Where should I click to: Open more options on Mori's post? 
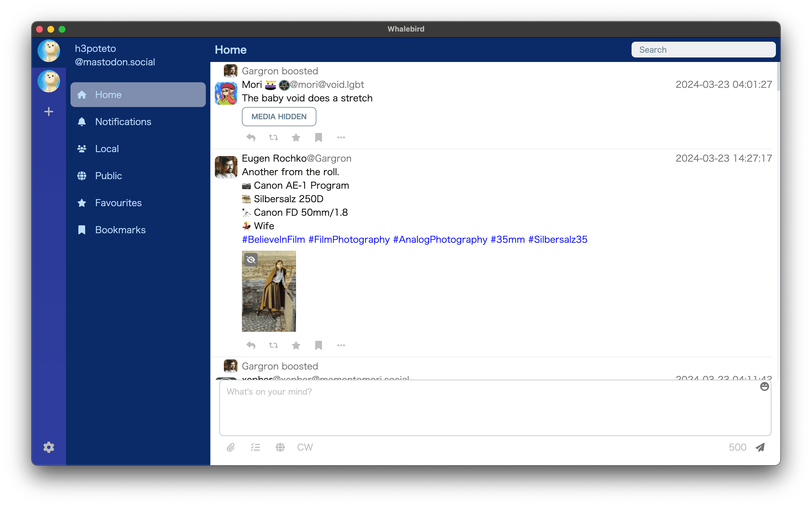[341, 137]
